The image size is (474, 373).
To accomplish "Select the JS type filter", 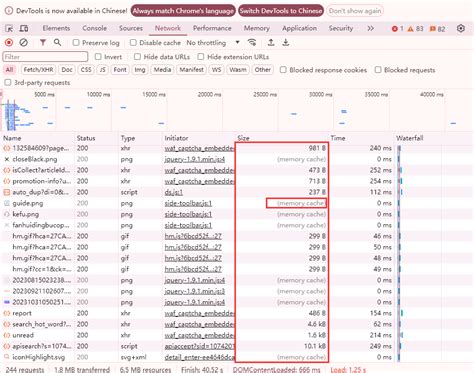I will coord(103,70).
